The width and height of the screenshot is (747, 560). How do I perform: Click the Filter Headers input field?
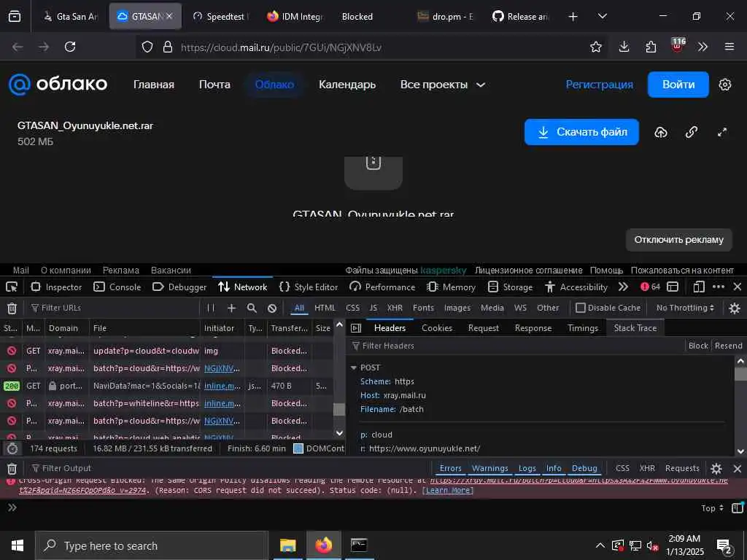click(x=517, y=346)
